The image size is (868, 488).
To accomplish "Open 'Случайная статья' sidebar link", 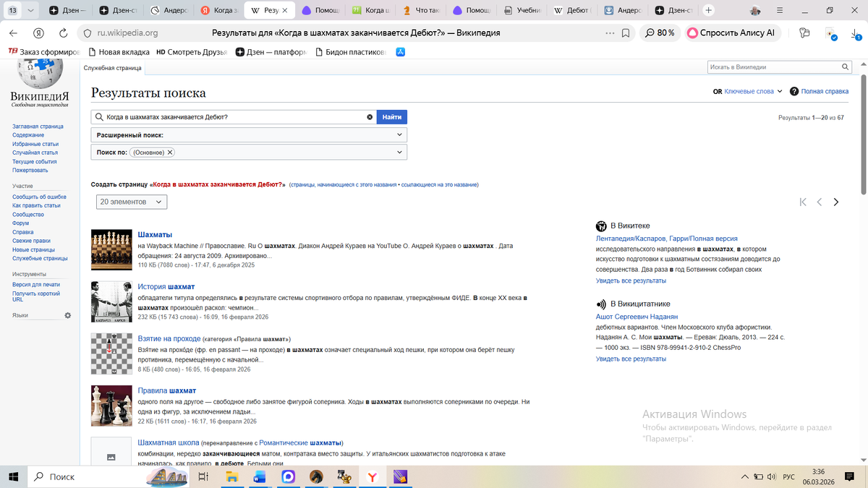I will [x=35, y=153].
